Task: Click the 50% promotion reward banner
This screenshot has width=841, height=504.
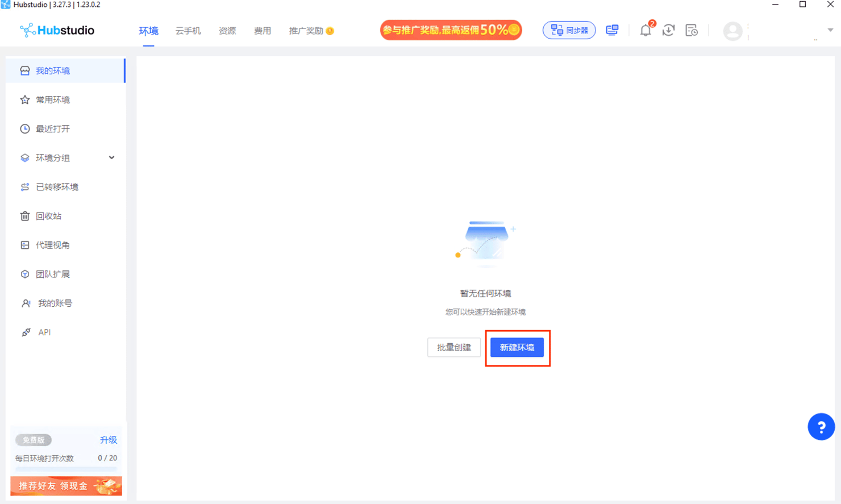Action: point(451,30)
